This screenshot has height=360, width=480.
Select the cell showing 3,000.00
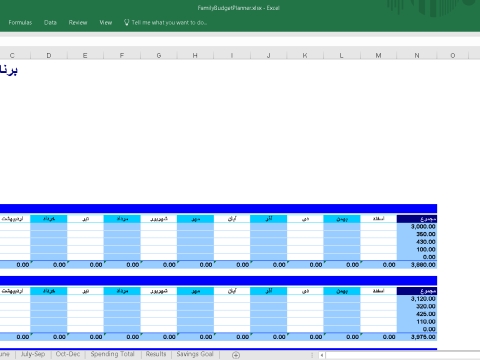pyautogui.click(x=417, y=226)
